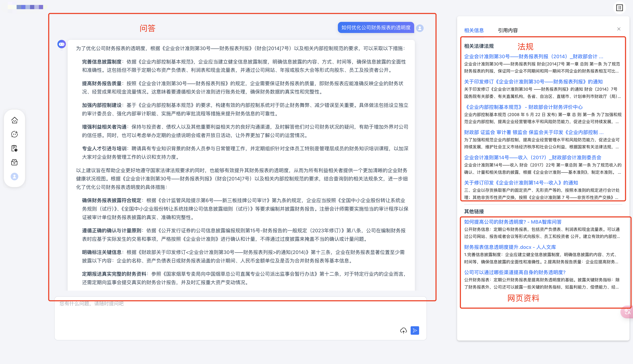Image resolution: width=633 pixels, height=364 pixels.
Task: Open 财务报表信息透明度提升.docx 人人文库 link
Action: (x=510, y=247)
